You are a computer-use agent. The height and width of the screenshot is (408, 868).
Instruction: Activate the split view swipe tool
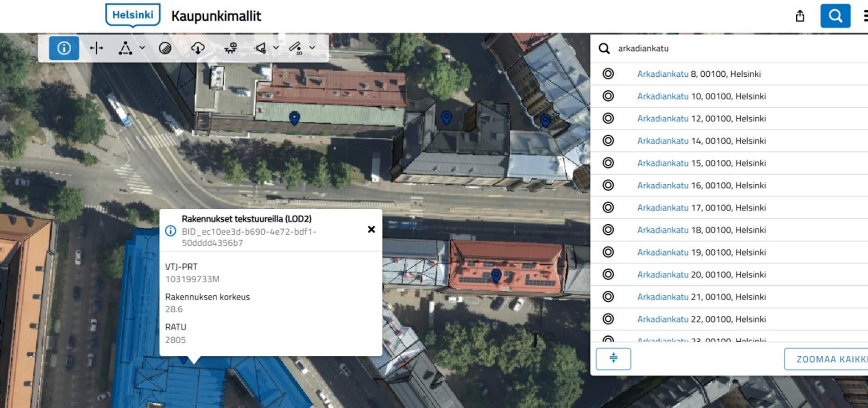(x=96, y=48)
